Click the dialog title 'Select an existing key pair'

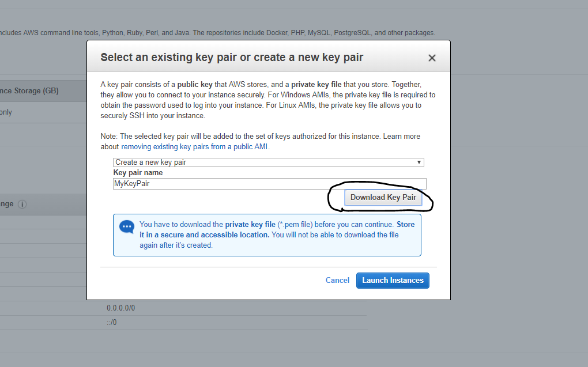click(232, 58)
